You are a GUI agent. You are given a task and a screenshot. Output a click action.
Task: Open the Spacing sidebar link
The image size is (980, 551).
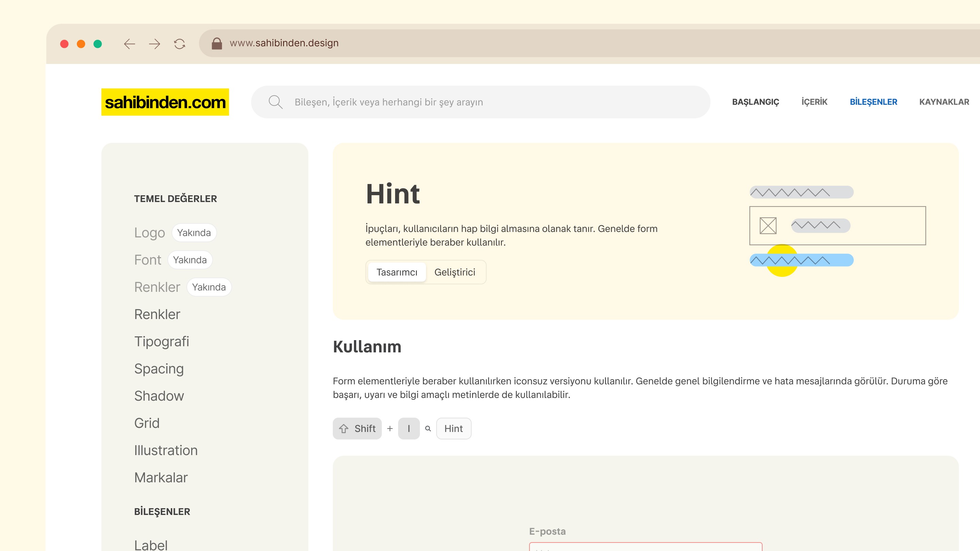pos(159,369)
